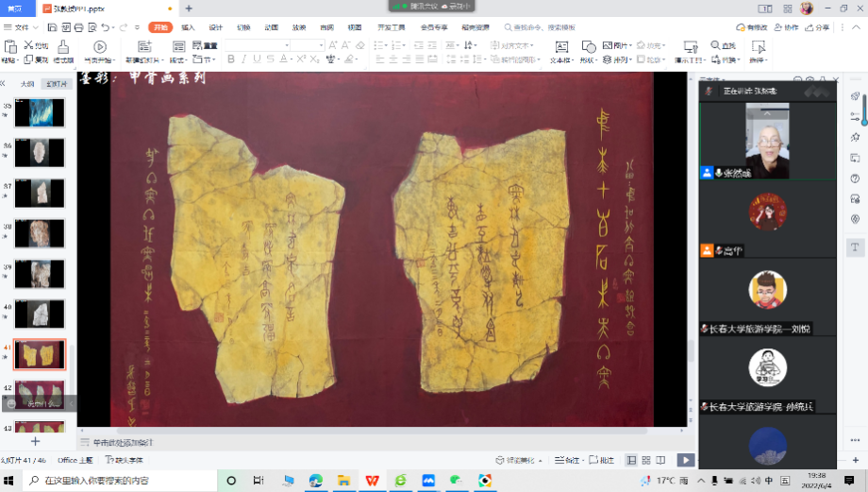Click the Windows Start button
The height and width of the screenshot is (492, 868).
(x=8, y=481)
